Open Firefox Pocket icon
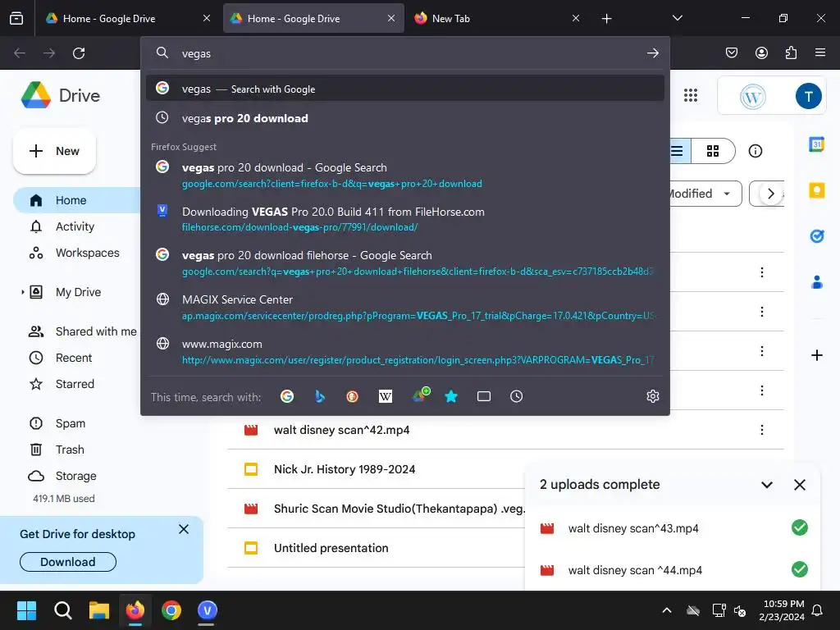The height and width of the screenshot is (630, 840). [731, 52]
